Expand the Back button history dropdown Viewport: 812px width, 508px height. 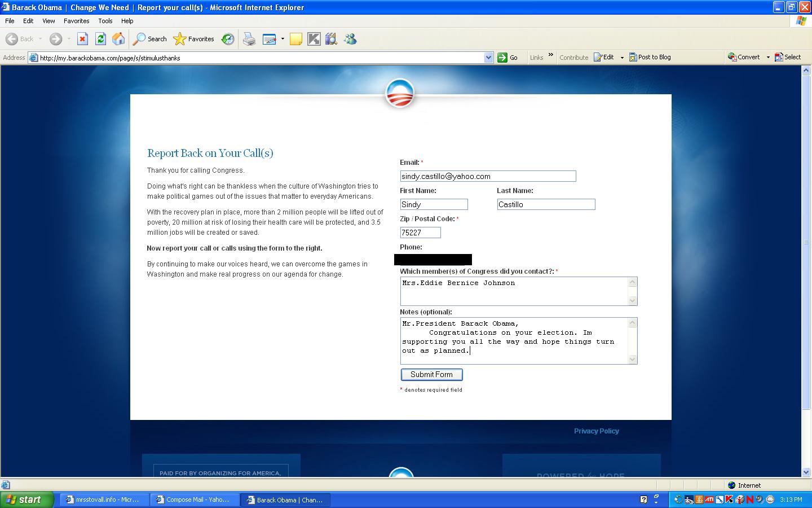pyautogui.click(x=40, y=39)
